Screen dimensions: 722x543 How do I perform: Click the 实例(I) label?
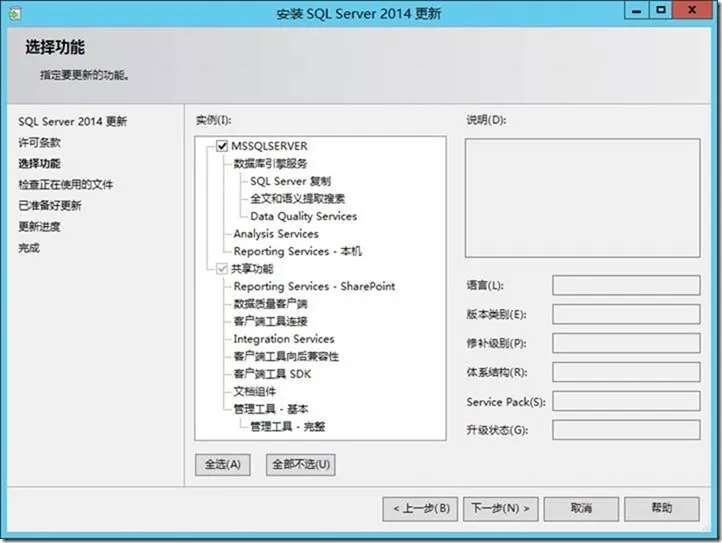click(x=214, y=120)
